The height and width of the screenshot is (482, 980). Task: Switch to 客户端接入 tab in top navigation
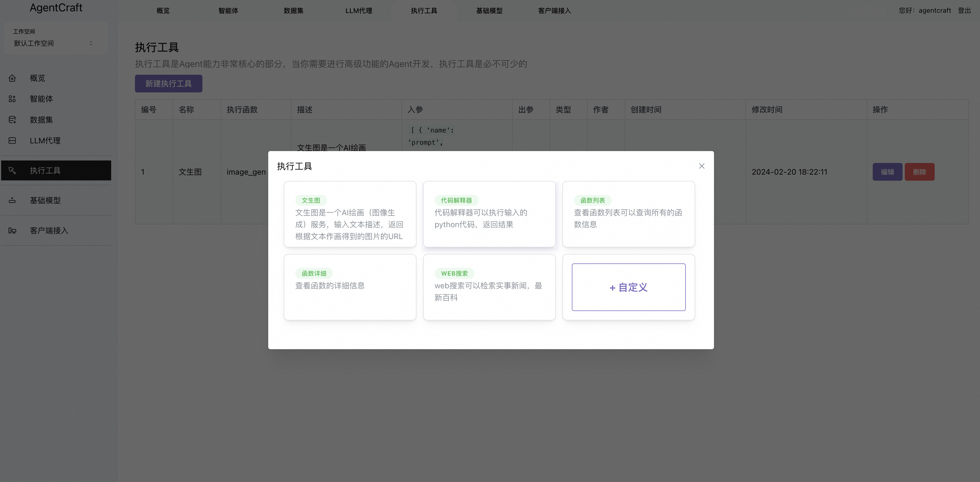[x=554, y=11]
